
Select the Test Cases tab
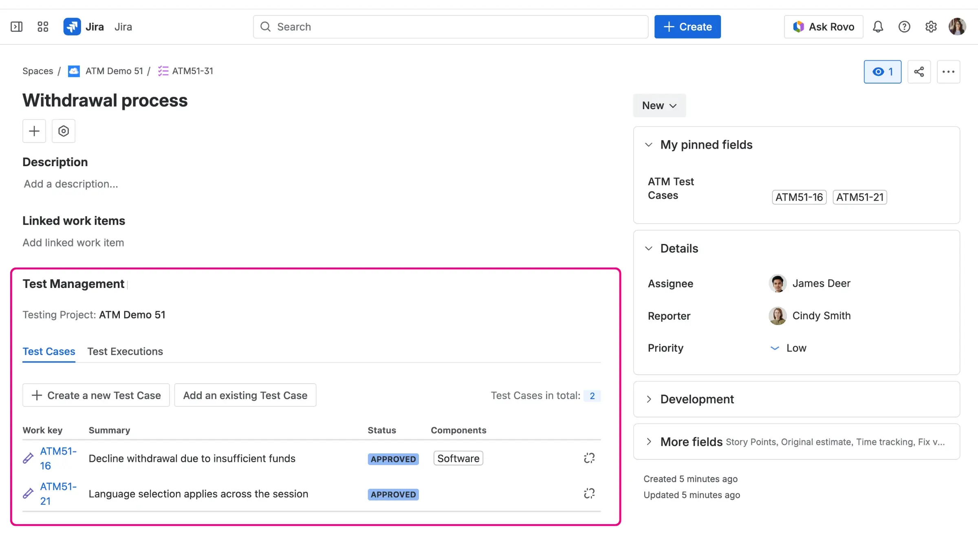[48, 351]
